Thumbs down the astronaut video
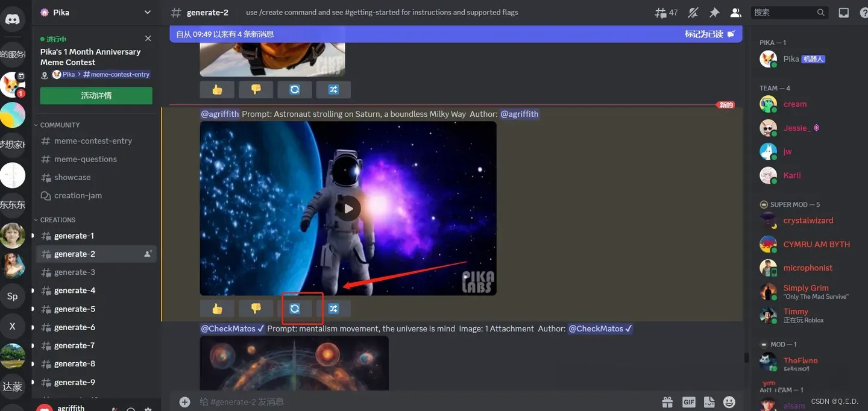868x411 pixels. 256,309
